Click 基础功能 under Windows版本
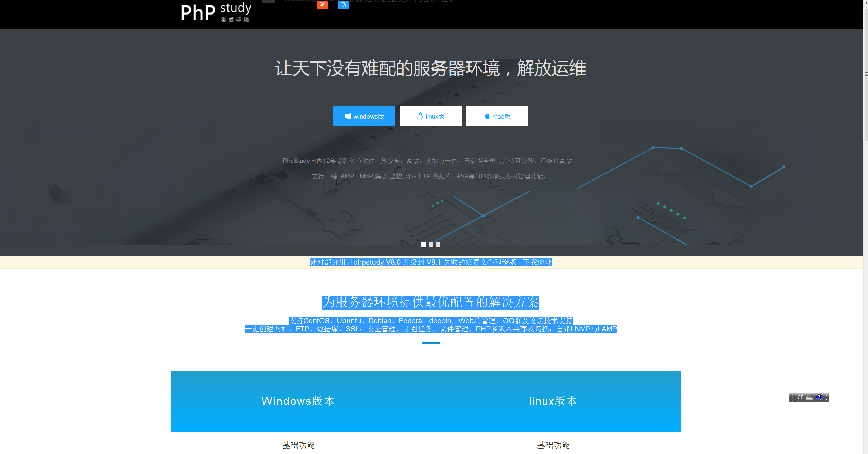Image resolution: width=868 pixels, height=454 pixels. pos(299,445)
